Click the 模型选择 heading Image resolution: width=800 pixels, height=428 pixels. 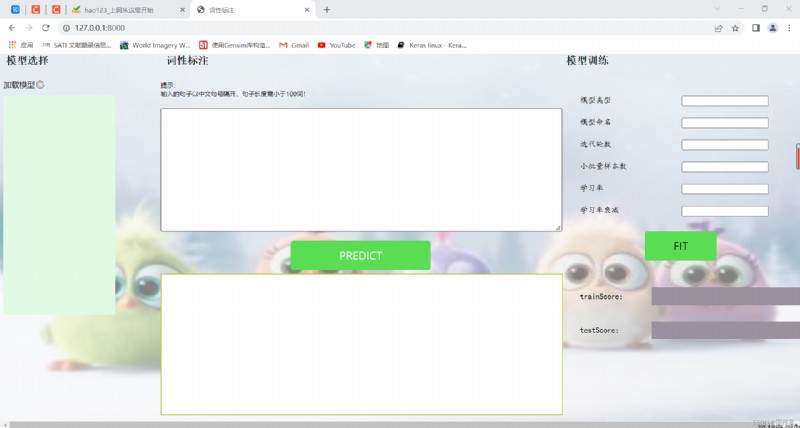tap(28, 61)
